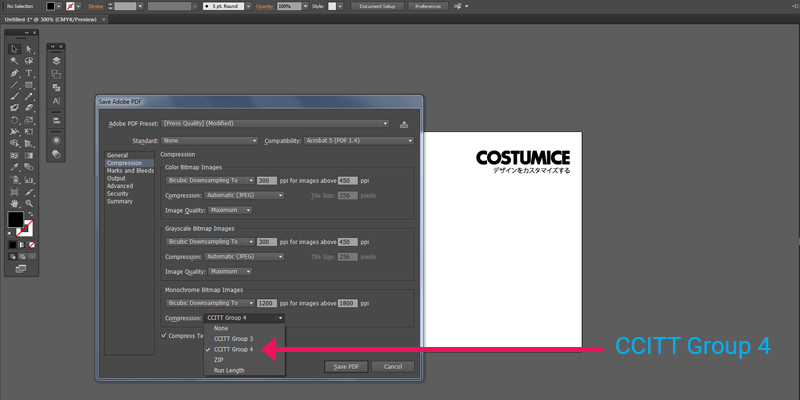
Task: Select the Line Segment tool
Action: tap(15, 85)
